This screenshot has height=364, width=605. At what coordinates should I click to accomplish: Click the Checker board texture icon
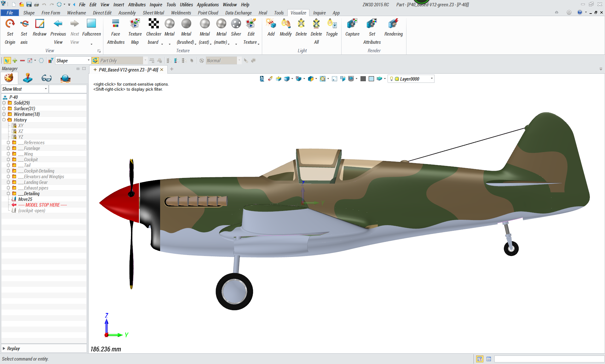tap(153, 24)
